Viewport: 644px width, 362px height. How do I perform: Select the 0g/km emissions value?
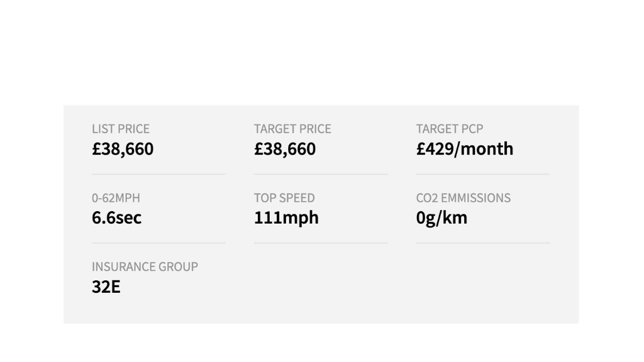coord(441,218)
